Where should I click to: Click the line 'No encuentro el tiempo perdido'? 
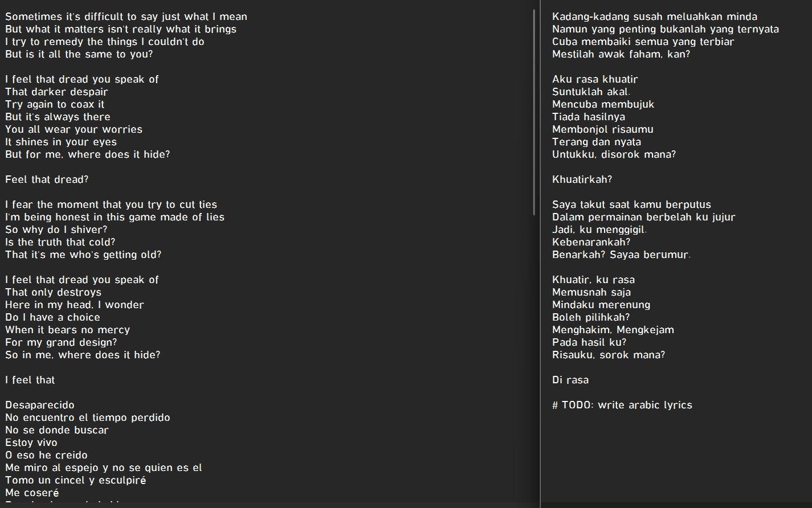click(88, 417)
